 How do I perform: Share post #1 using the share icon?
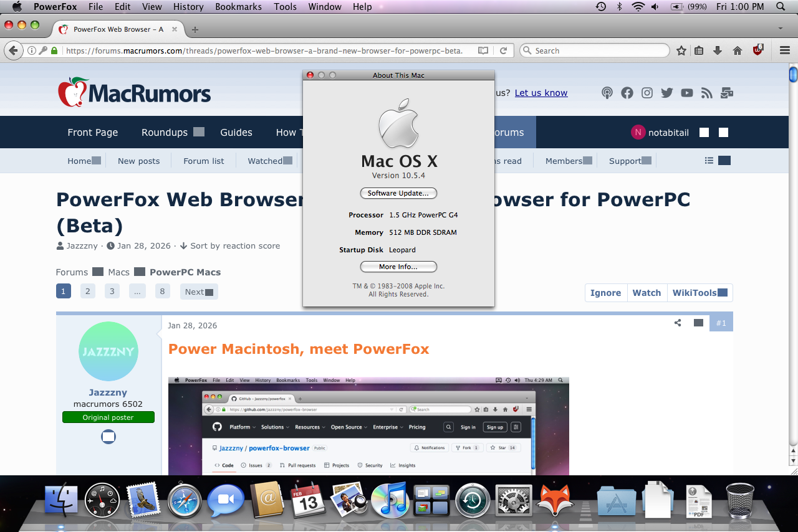point(678,323)
